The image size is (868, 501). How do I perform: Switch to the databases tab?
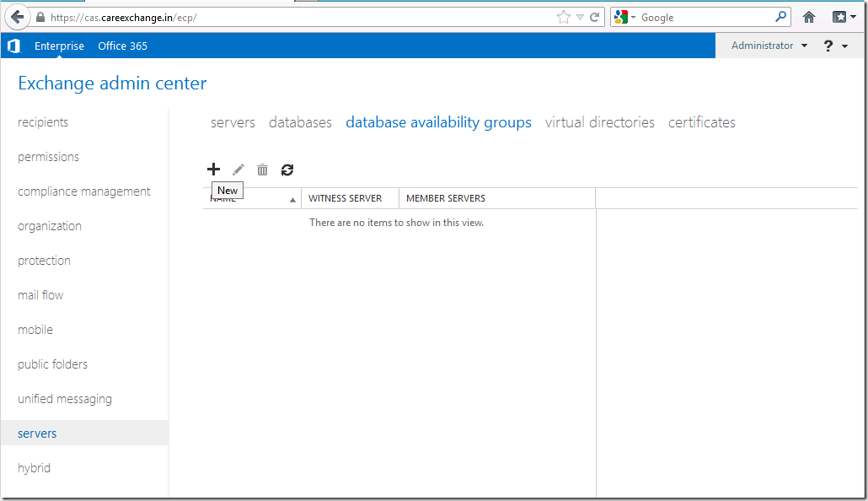pyautogui.click(x=300, y=122)
